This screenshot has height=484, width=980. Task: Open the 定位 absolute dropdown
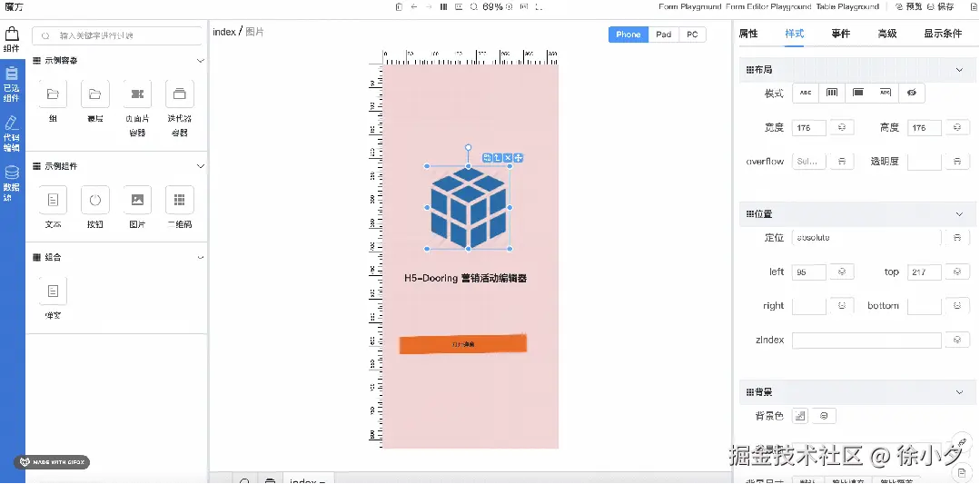coord(866,237)
